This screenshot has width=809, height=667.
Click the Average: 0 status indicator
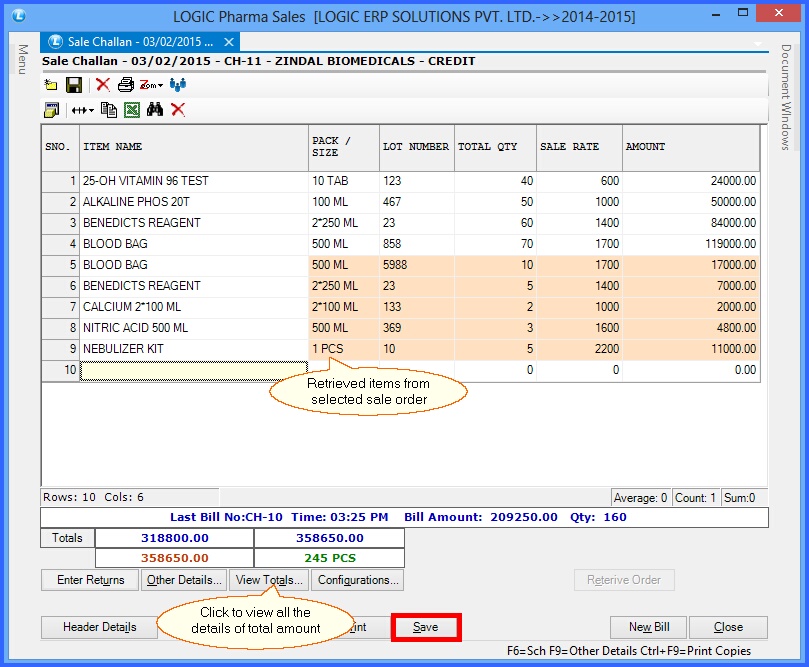[640, 498]
